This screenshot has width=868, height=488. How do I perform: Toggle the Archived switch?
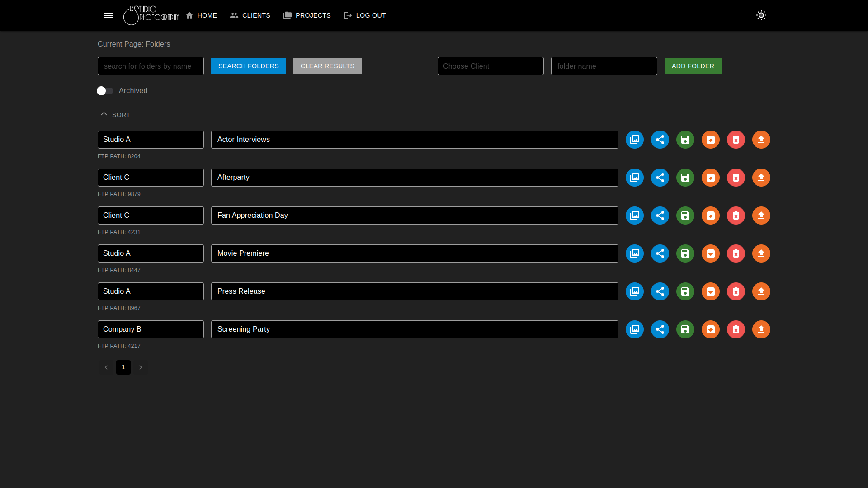point(105,91)
